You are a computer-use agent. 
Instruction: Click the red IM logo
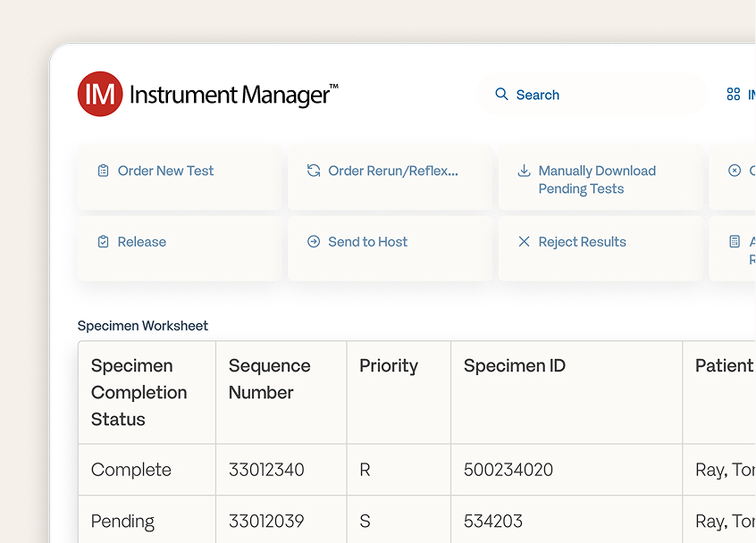coord(99,94)
